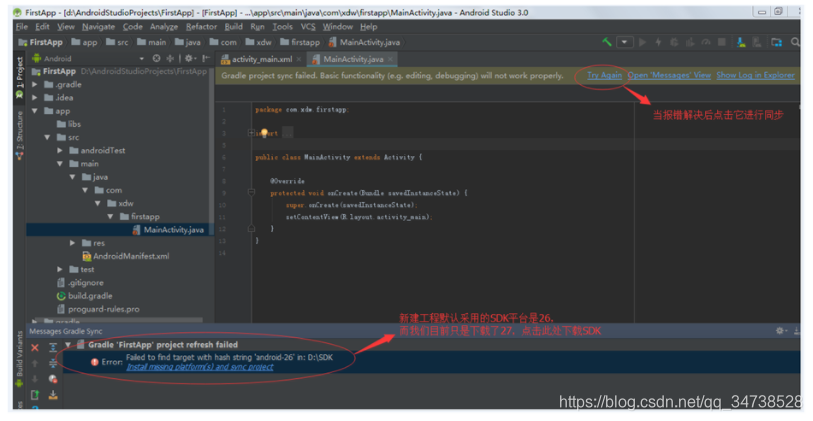This screenshot has height=421, width=813.
Task: Collapse the main folder
Action: point(60,163)
